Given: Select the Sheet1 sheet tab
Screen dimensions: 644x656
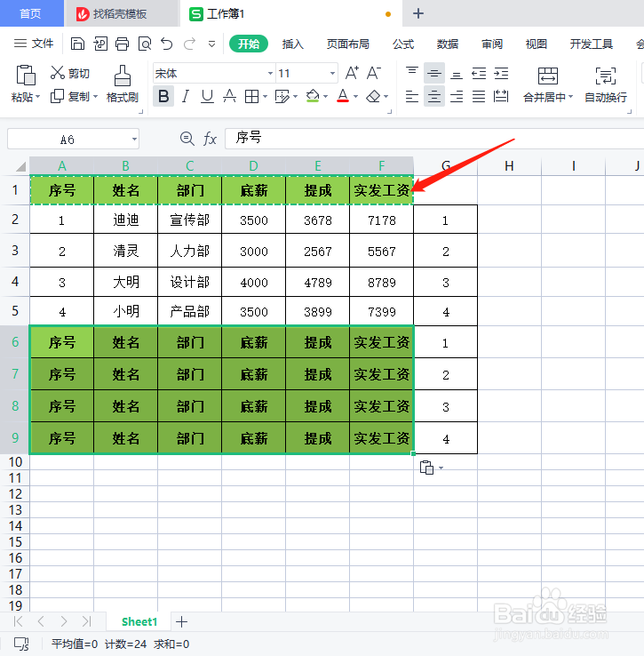Looking at the screenshot, I should 139,621.
